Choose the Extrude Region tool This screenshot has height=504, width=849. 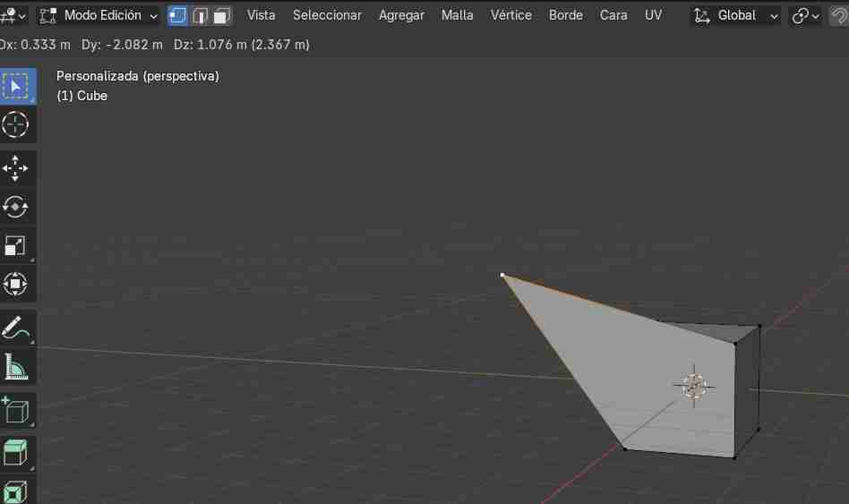15,453
